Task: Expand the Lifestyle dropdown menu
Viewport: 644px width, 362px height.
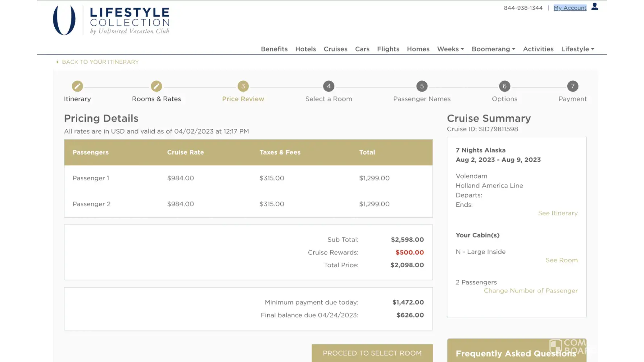Action: click(x=578, y=49)
